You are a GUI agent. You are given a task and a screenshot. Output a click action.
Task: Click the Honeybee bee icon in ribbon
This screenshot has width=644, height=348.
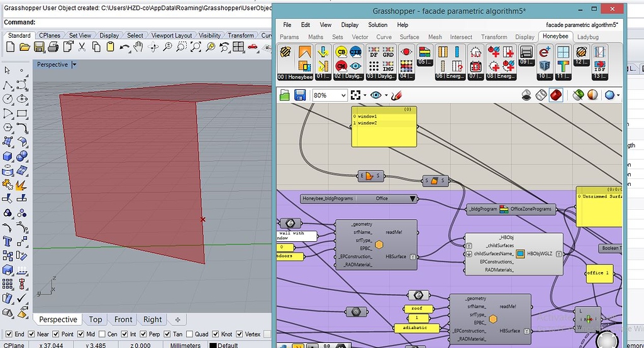click(x=286, y=52)
